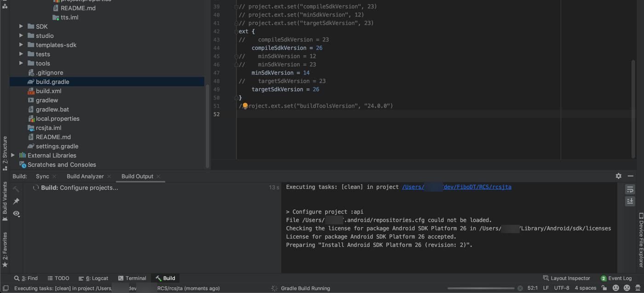
Task: Expand External Libraries node
Action: tap(13, 156)
